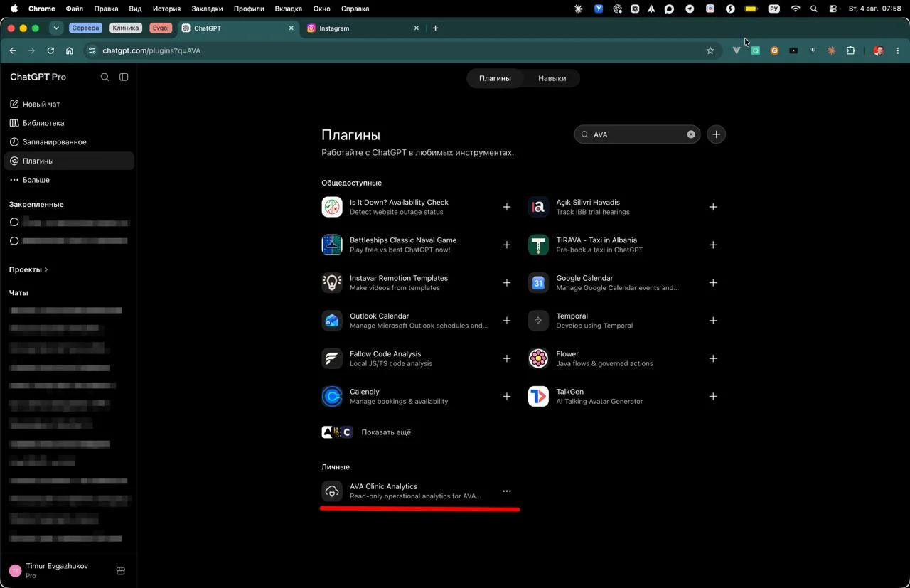Open the Chrome three-dot menu
Image resolution: width=910 pixels, height=588 pixels.
coord(898,50)
